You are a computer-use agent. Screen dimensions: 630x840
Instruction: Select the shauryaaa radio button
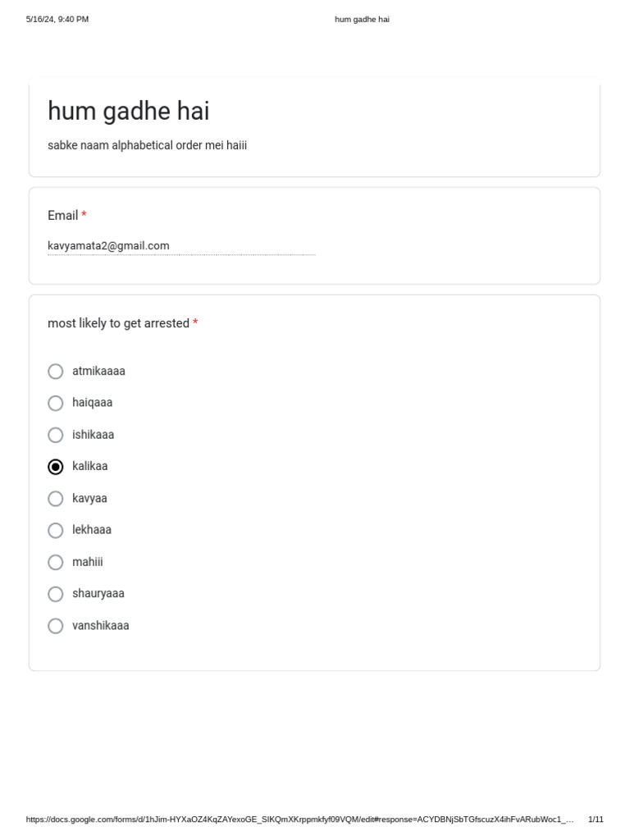[x=56, y=594]
